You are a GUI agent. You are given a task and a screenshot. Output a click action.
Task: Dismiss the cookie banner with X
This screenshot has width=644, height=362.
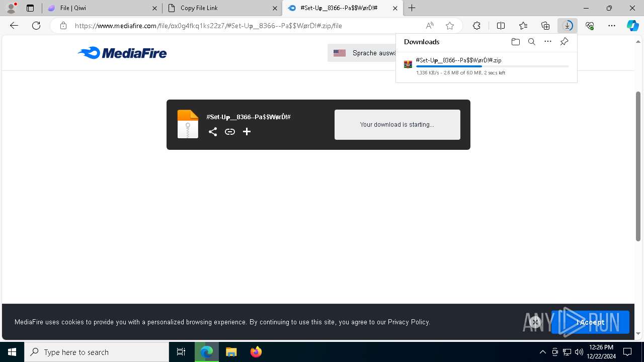pos(535,322)
